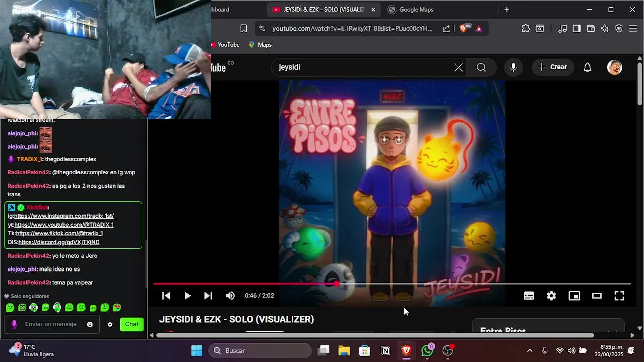The height and width of the screenshot is (362, 644).
Task: Open the Windows Start menu
Action: 197,351
